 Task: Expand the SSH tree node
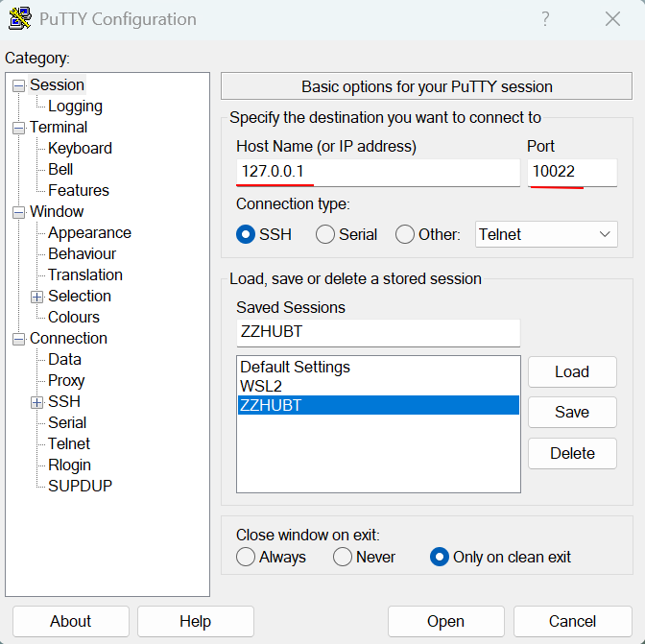pyautogui.click(x=37, y=402)
